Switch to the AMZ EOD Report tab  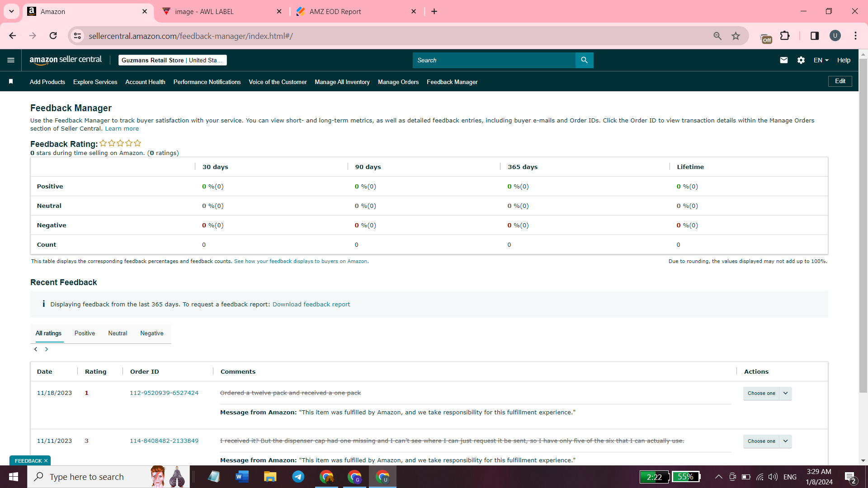click(x=356, y=11)
